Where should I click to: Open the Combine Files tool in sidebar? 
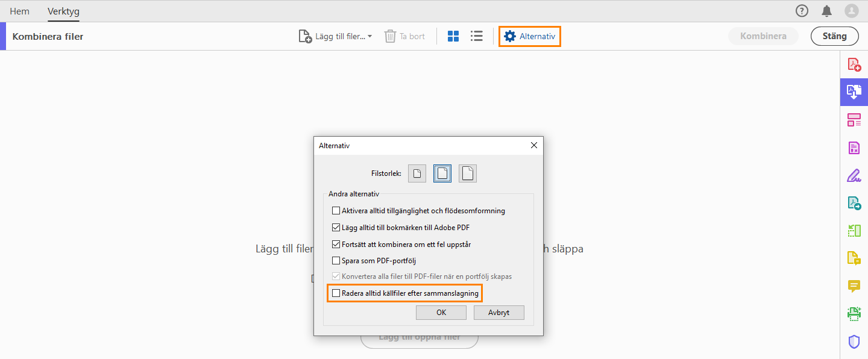click(854, 92)
